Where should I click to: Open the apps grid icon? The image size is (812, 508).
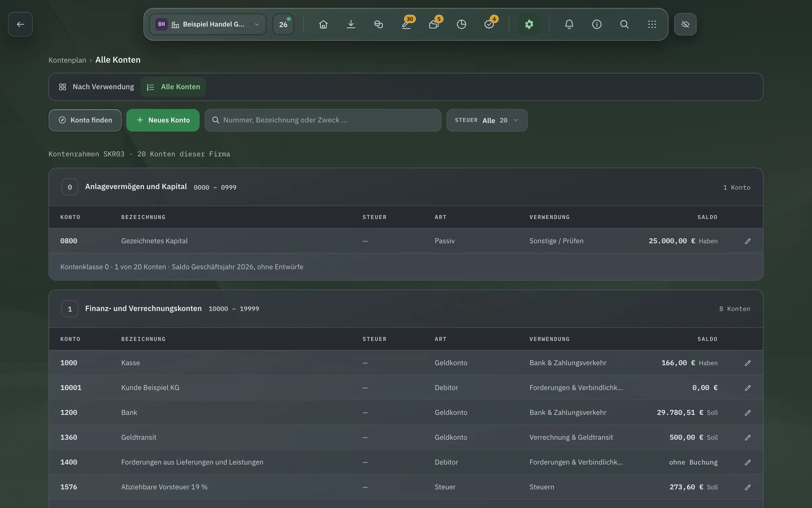click(652, 24)
